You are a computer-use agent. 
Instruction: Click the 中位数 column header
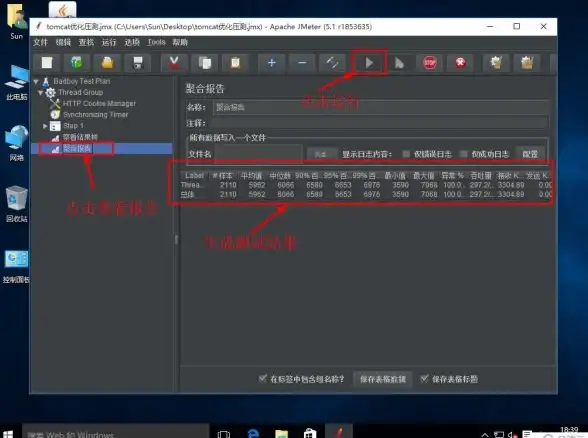tap(280, 175)
